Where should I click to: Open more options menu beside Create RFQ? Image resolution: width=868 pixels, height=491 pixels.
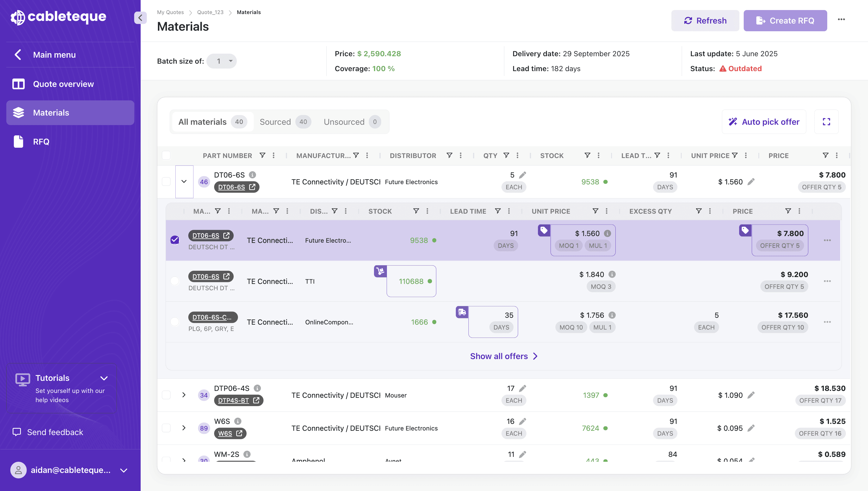tap(841, 20)
